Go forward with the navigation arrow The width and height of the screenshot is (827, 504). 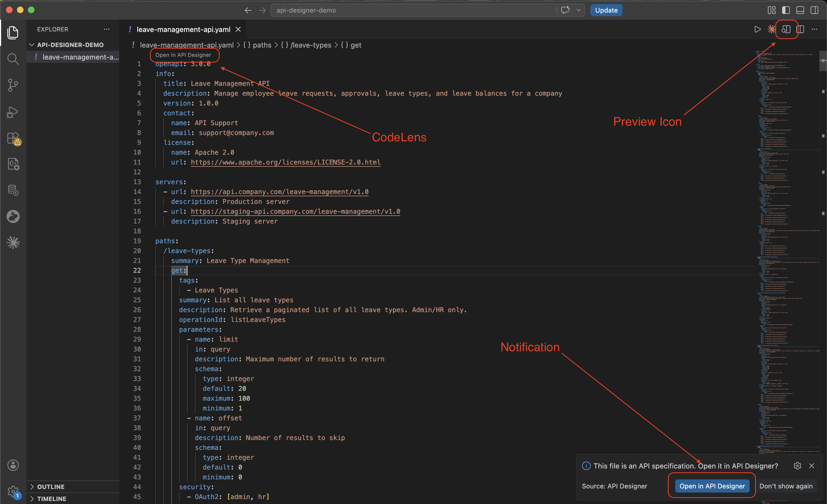coord(262,10)
